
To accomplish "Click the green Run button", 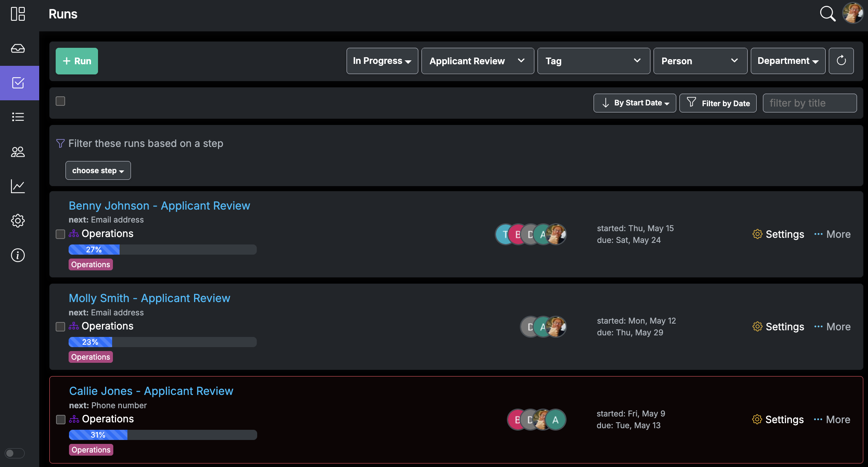I will coord(77,61).
